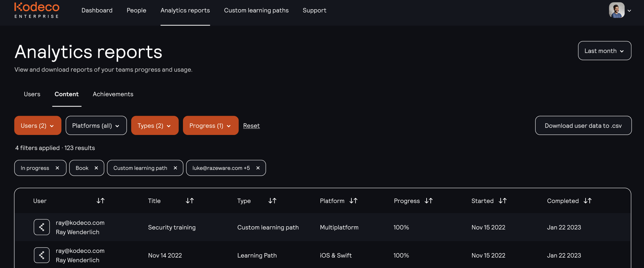Image resolution: width=644 pixels, height=268 pixels.
Task: Click the Kodeco icon in Learning Path row
Action: (x=42, y=255)
